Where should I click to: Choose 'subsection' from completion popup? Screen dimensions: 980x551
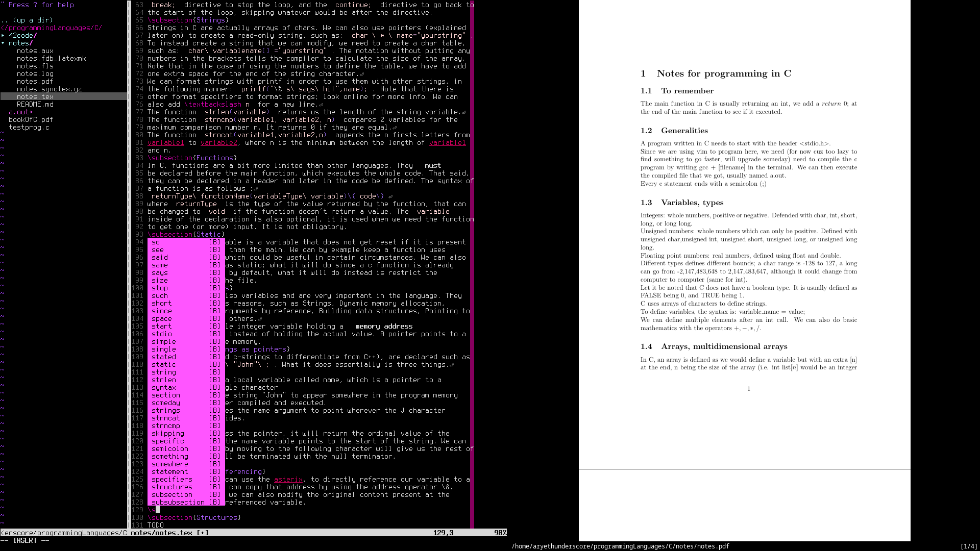click(172, 495)
